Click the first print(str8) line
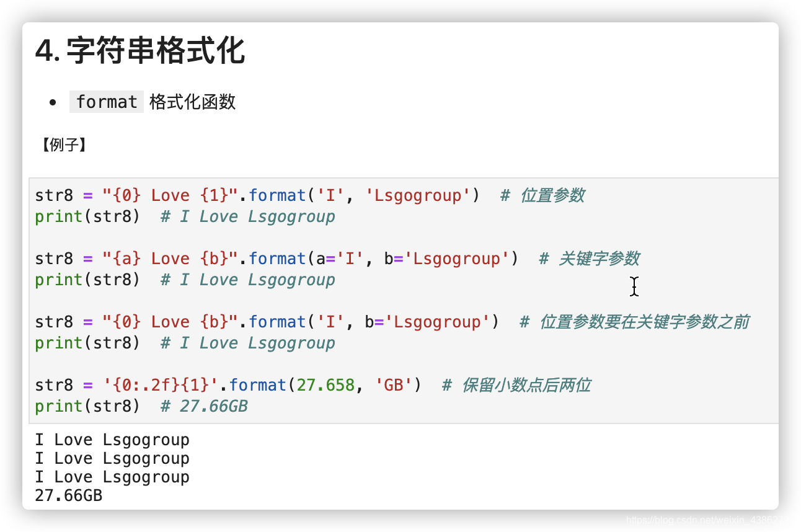This screenshot has width=801, height=532. coord(185,216)
